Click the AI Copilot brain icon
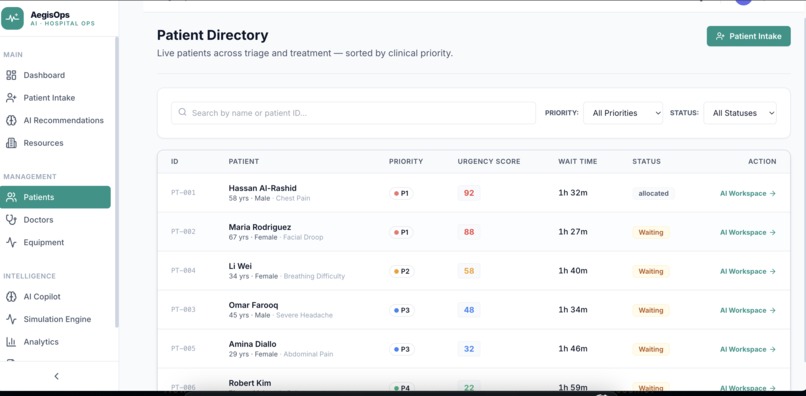Image resolution: width=806 pixels, height=396 pixels. click(11, 297)
